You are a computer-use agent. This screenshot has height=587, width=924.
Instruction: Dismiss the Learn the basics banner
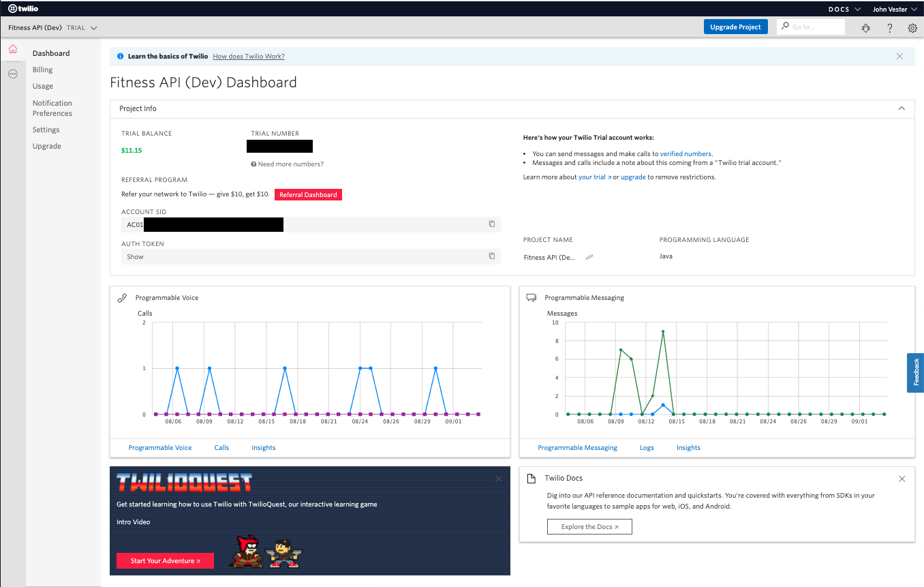pos(899,56)
